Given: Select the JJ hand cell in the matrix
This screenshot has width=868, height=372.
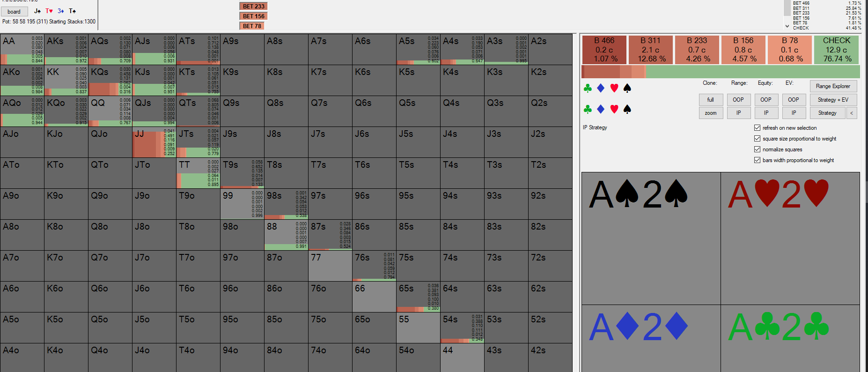Looking at the screenshot, I should click(x=154, y=142).
